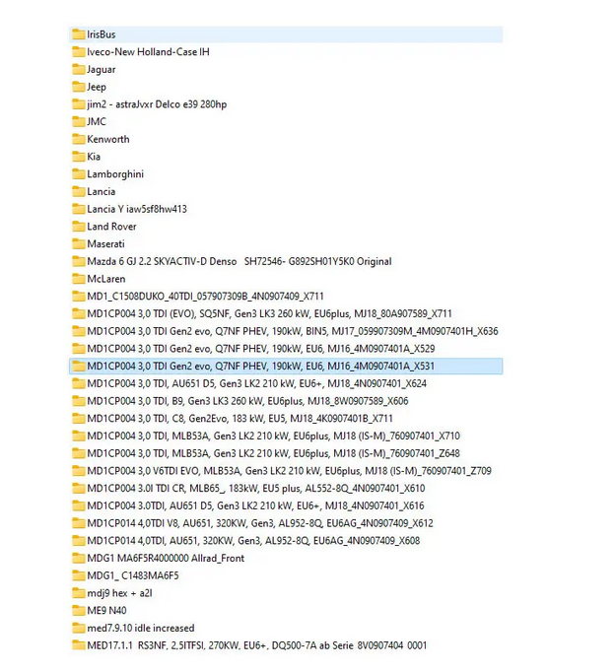Select the IrisBus folder name
616x672 pixels.
(102, 34)
